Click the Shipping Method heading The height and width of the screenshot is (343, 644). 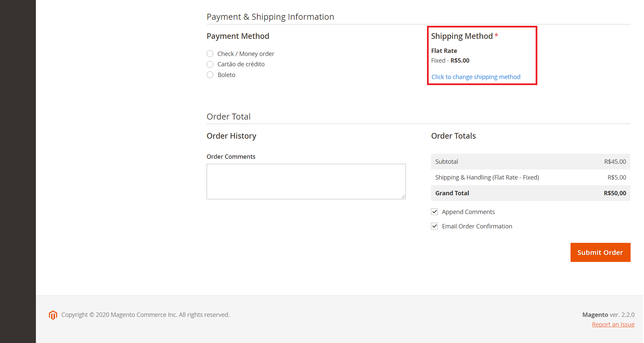click(x=462, y=36)
